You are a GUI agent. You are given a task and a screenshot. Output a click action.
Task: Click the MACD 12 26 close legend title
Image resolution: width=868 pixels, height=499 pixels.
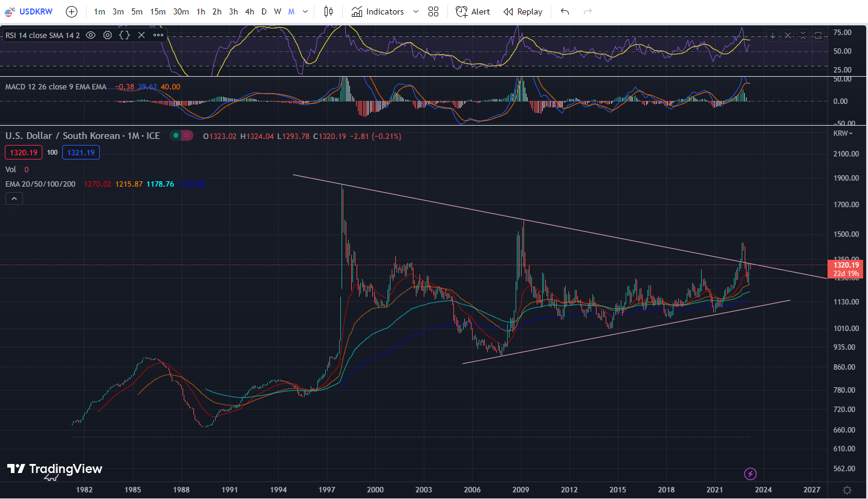click(x=56, y=87)
